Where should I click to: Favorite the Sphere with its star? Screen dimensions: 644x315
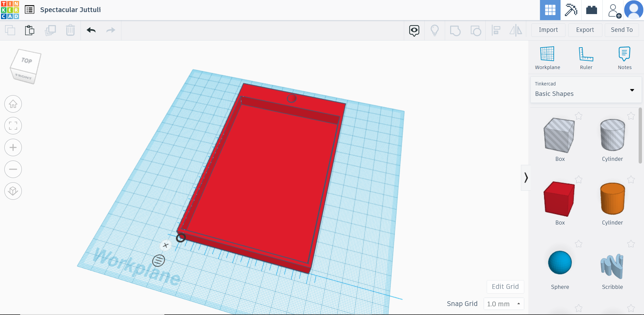click(x=579, y=244)
